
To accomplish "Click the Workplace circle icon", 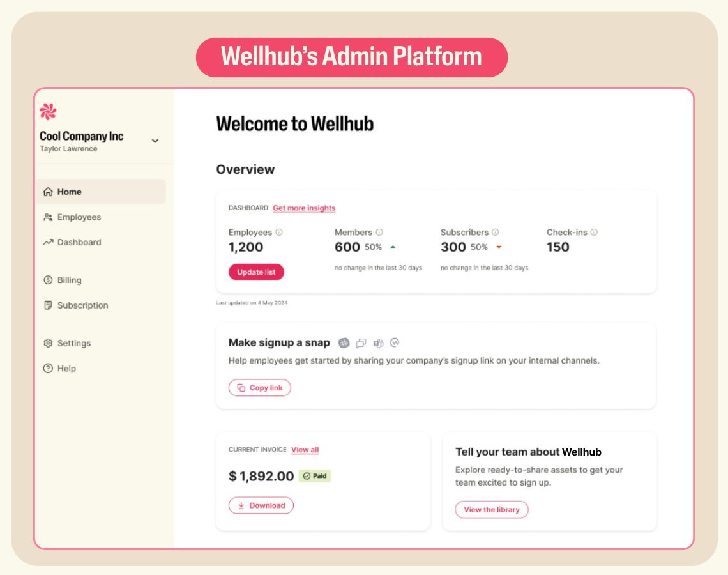I will point(396,342).
